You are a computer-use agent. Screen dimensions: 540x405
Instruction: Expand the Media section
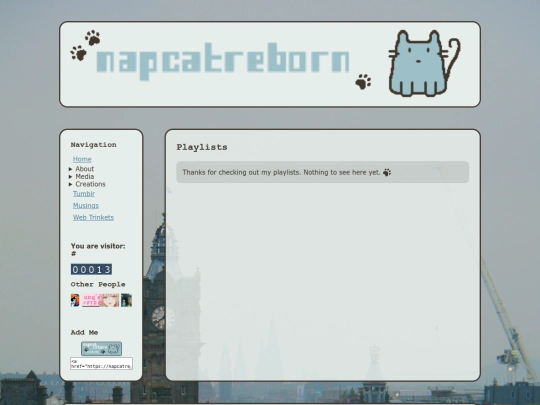81,176
